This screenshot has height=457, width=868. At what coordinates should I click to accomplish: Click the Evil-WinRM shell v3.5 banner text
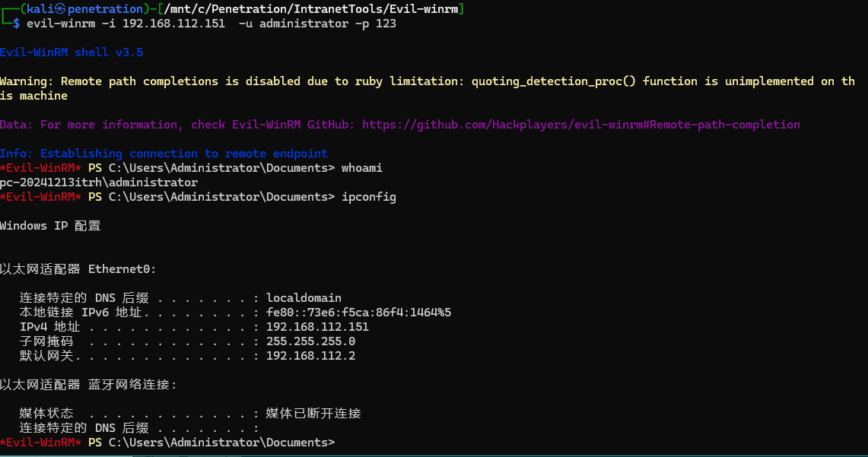[x=72, y=52]
